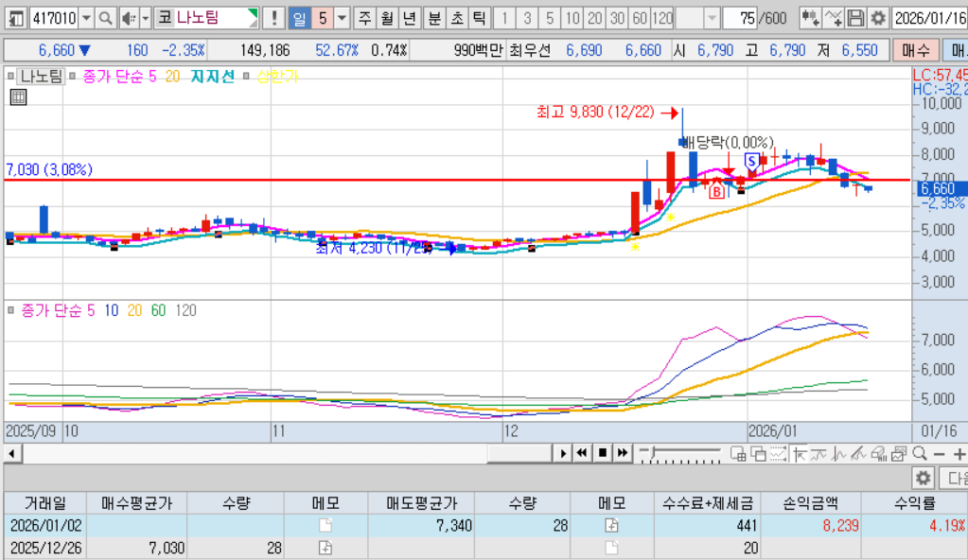Click the multi-window grid icon in bottom toolbar
Image resolution: width=968 pixels, height=560 pixels.
click(738, 454)
